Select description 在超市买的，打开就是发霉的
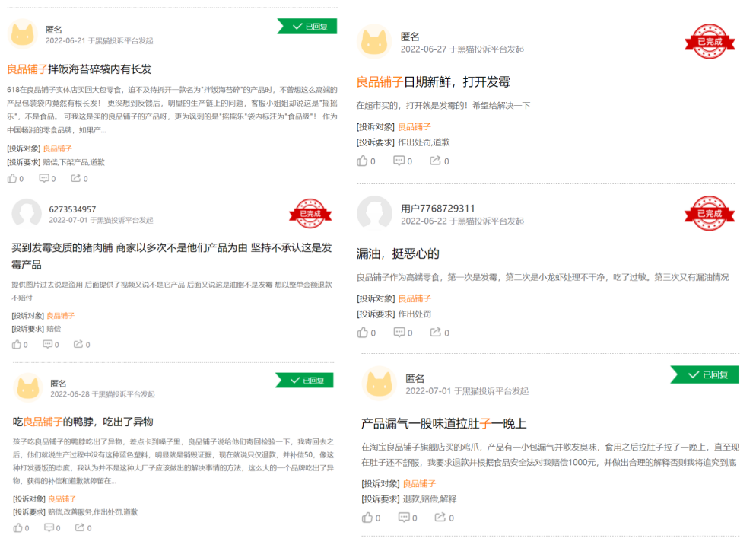 (443, 105)
